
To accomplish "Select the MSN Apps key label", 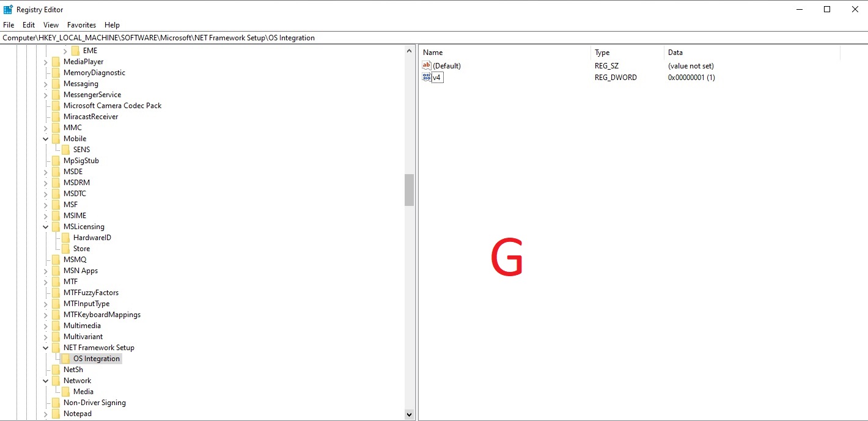I will pyautogui.click(x=81, y=271).
